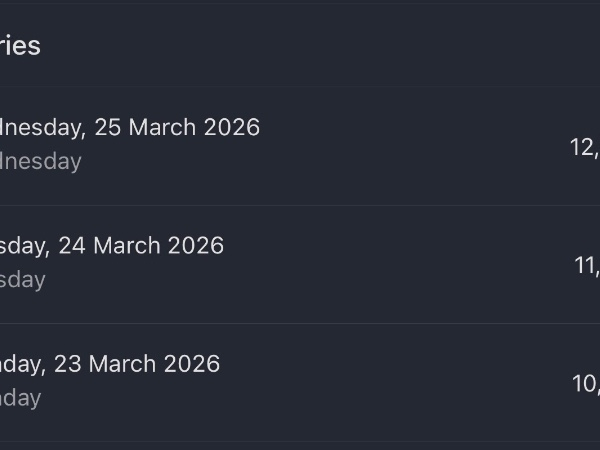The width and height of the screenshot is (600, 450).
Task: Click the 25 March 2026 date title
Action: [130, 128]
